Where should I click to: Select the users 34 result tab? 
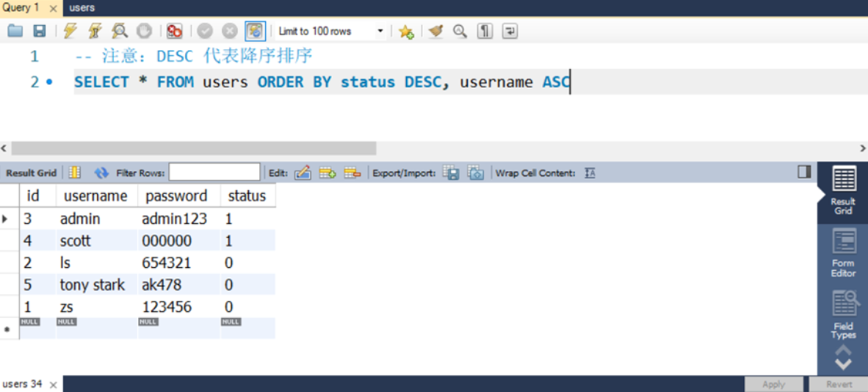22,384
